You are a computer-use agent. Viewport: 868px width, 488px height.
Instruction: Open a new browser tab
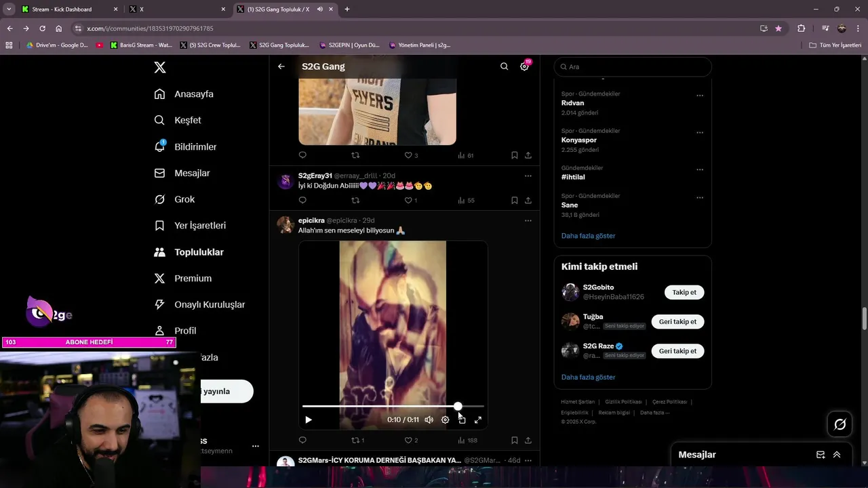pyautogui.click(x=347, y=9)
